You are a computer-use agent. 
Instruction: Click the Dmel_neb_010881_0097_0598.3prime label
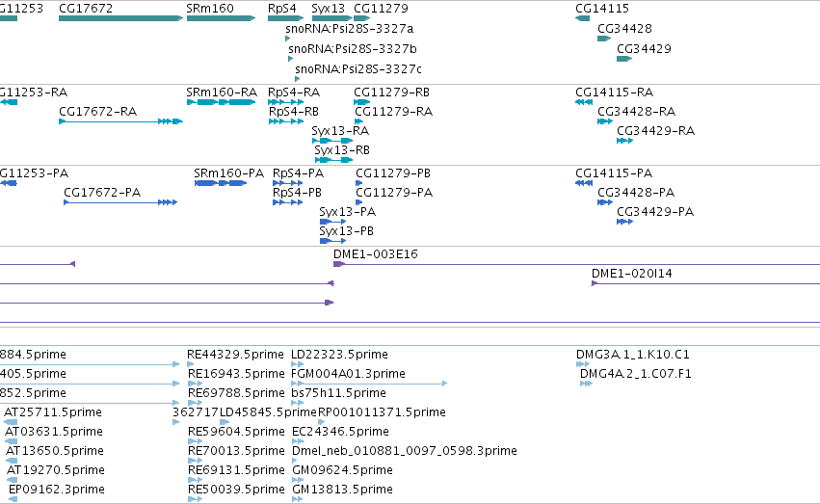(405, 451)
